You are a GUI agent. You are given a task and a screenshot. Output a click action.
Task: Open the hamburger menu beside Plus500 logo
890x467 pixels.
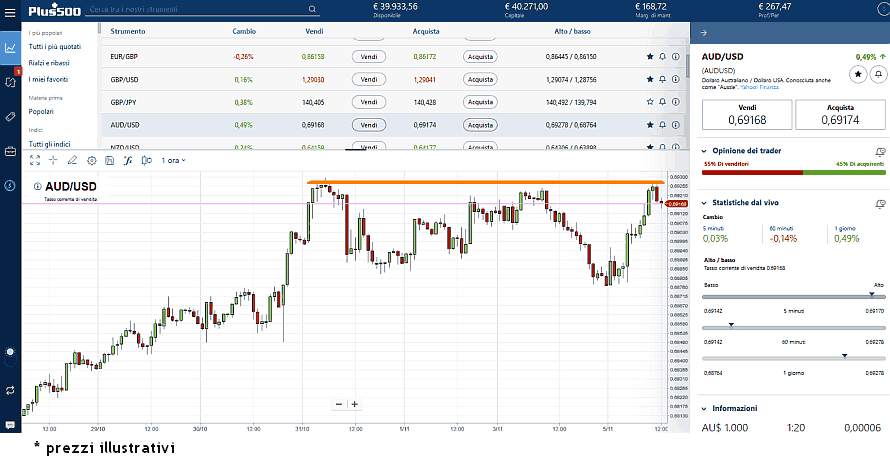(x=10, y=10)
